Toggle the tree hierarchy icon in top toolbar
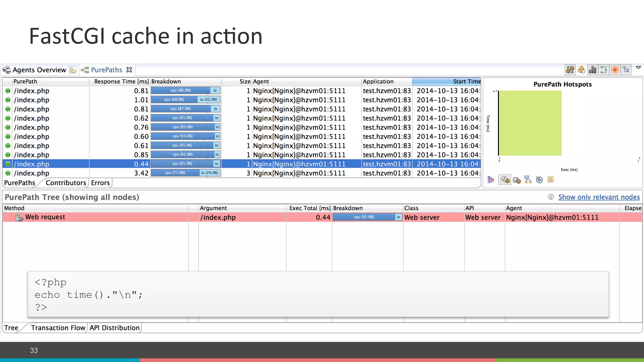 626,70
